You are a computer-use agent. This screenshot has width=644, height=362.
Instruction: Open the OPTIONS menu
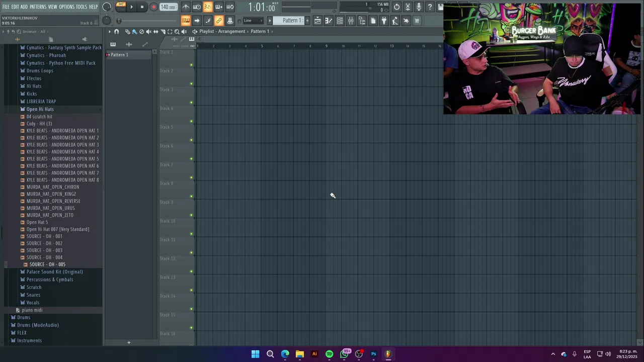point(66,7)
